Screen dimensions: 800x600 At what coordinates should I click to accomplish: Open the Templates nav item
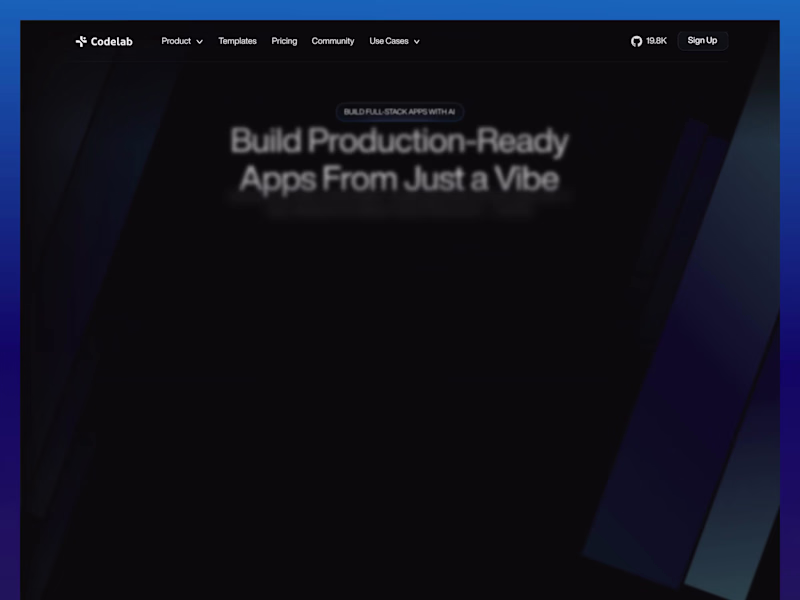(x=237, y=41)
